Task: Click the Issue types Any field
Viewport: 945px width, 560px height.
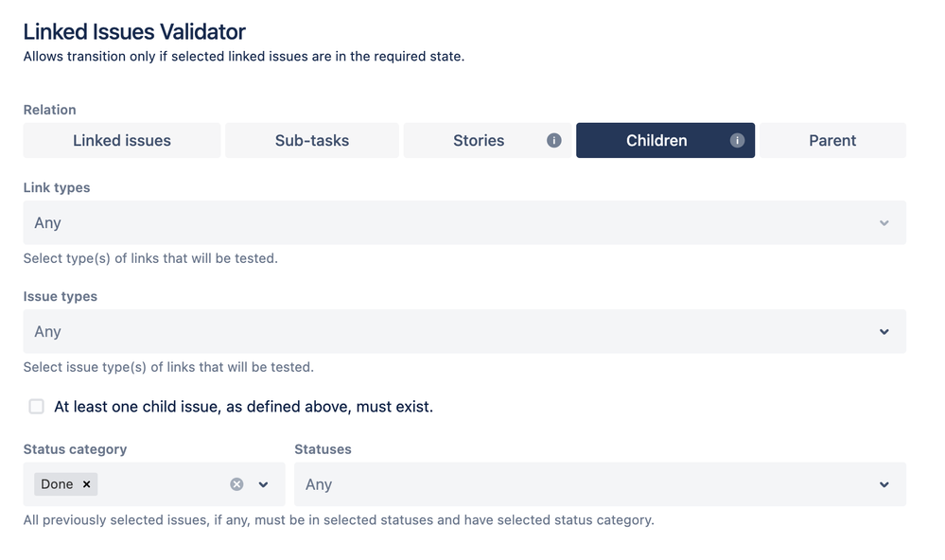Action: click(x=464, y=331)
